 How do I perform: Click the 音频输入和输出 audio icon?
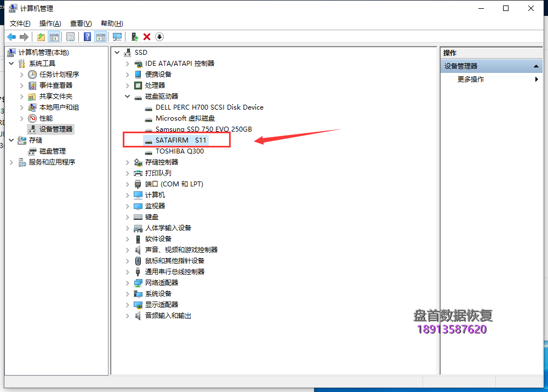[x=138, y=316]
